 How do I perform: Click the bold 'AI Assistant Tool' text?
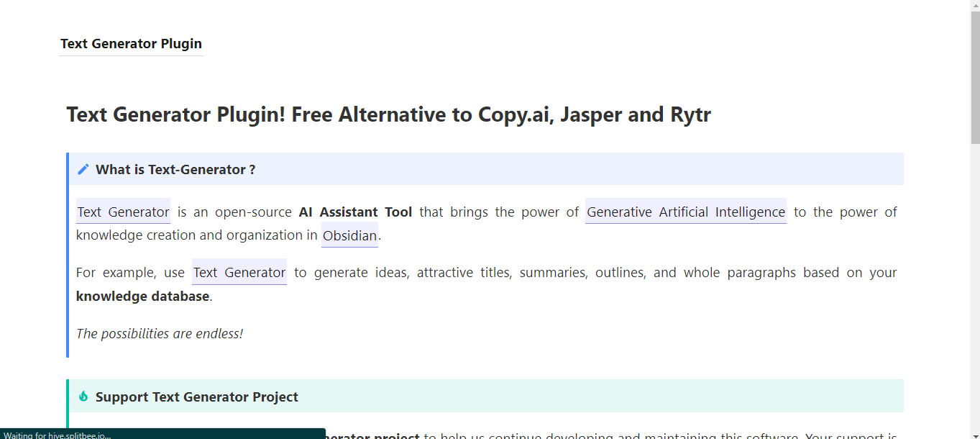coord(355,212)
